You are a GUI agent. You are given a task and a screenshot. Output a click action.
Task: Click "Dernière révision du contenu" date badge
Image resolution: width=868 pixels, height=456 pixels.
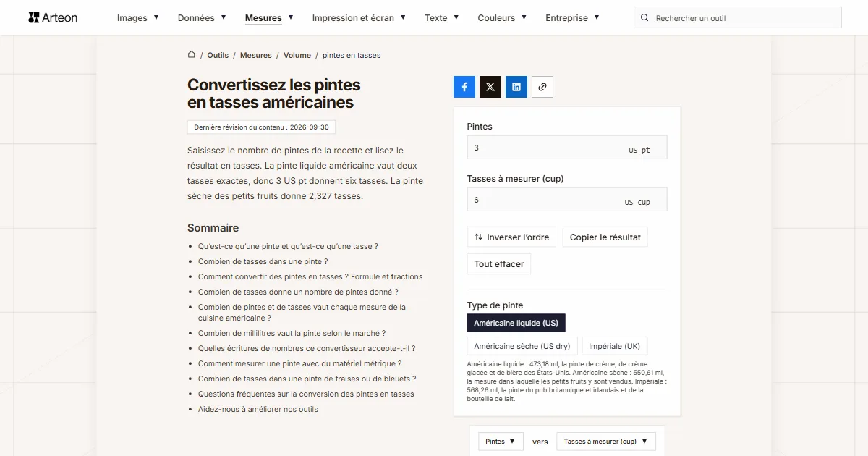coord(261,127)
